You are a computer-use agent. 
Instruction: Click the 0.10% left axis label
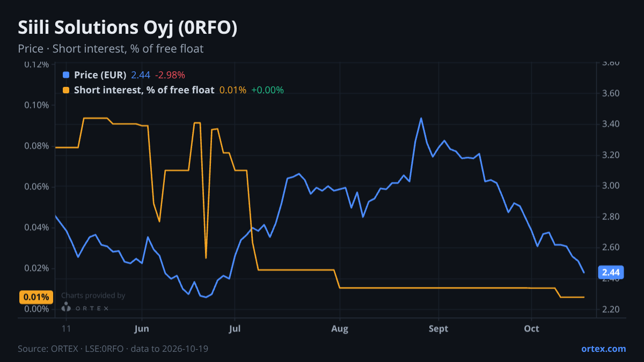pyautogui.click(x=36, y=105)
